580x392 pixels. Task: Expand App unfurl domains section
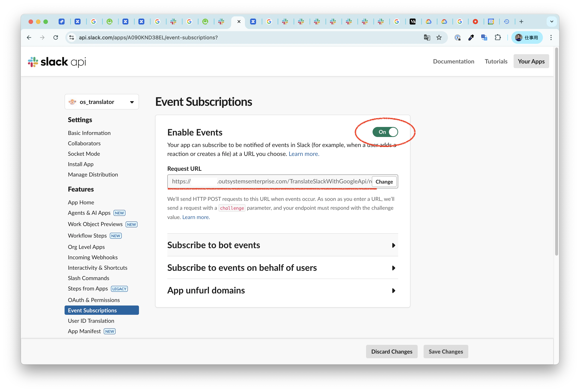[x=283, y=290]
